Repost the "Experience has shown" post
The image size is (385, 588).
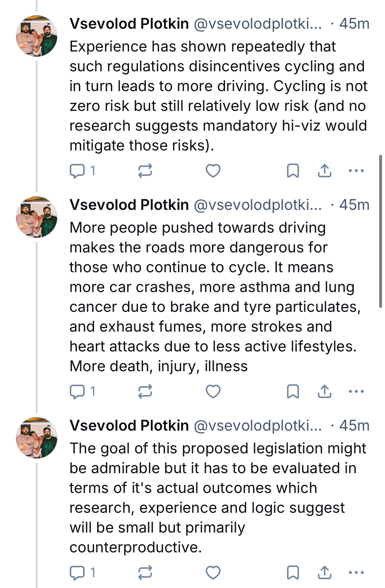(x=145, y=171)
